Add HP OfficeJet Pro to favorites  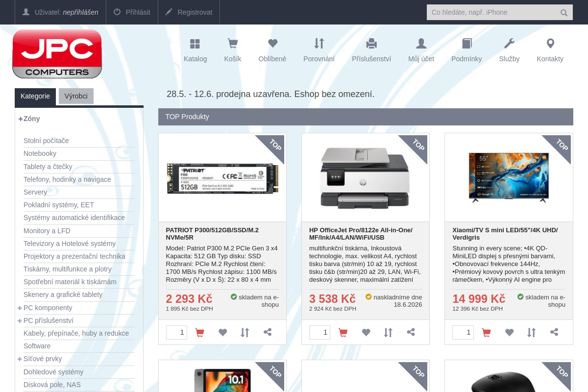pyautogui.click(x=366, y=332)
